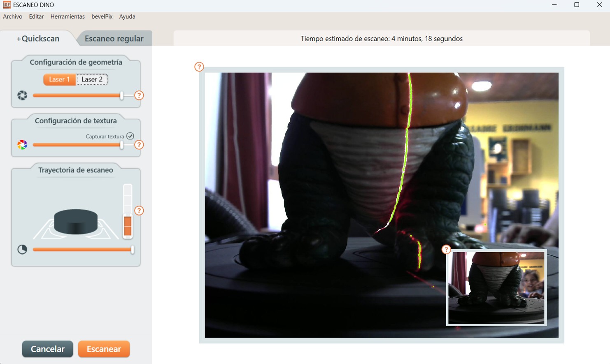Click the main laser camera preview
The height and width of the screenshot is (364, 610).
pos(382,205)
